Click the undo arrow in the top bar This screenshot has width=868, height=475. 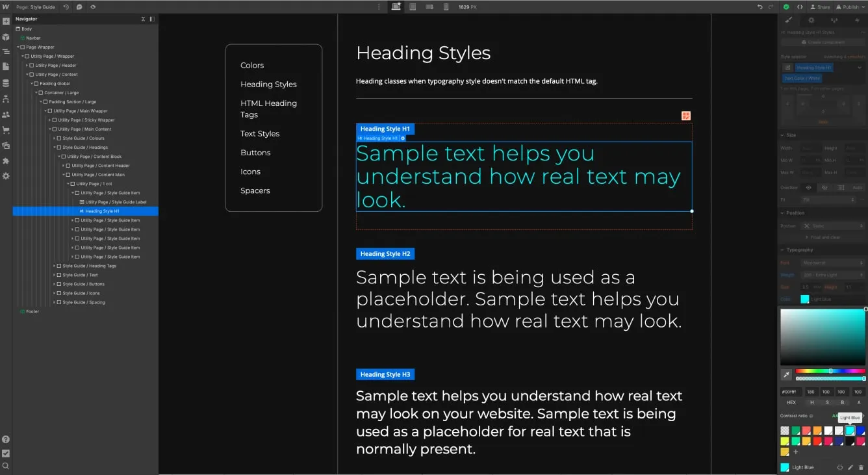[759, 6]
